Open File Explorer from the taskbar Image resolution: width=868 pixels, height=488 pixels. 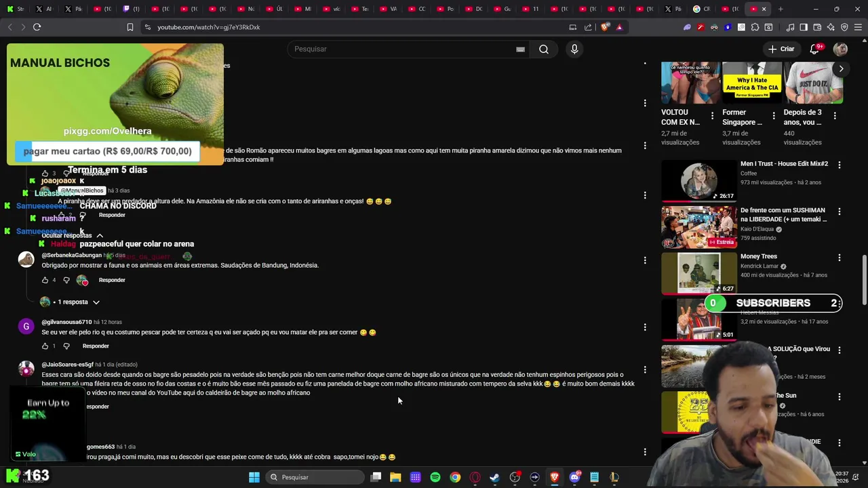coord(395,477)
